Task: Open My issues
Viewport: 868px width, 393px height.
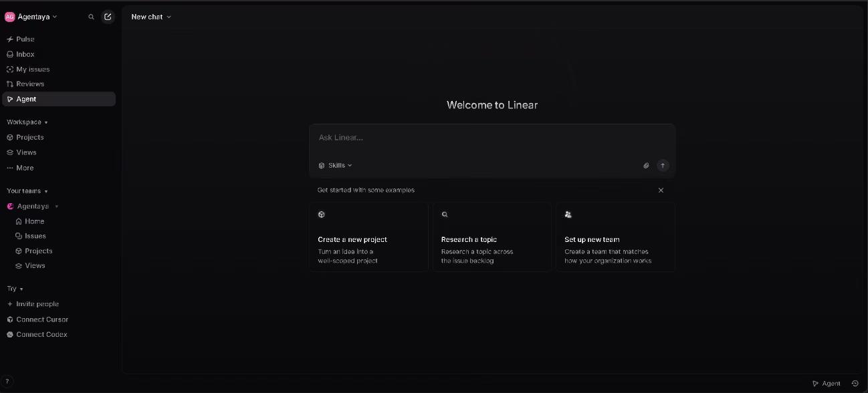Action: point(59,70)
